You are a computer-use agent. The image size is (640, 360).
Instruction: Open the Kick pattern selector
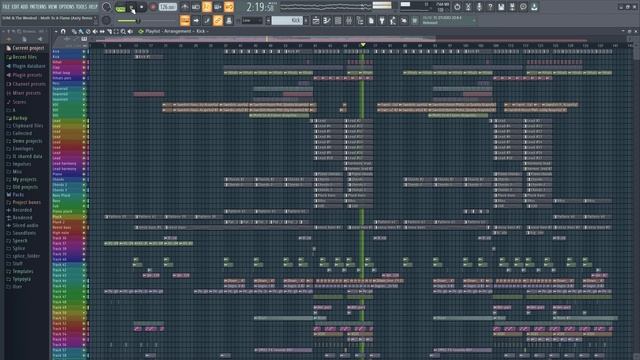[288, 20]
